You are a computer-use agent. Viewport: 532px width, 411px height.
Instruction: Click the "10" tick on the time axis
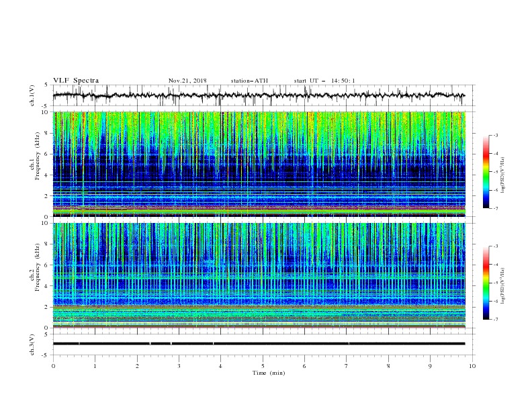click(x=472, y=366)
